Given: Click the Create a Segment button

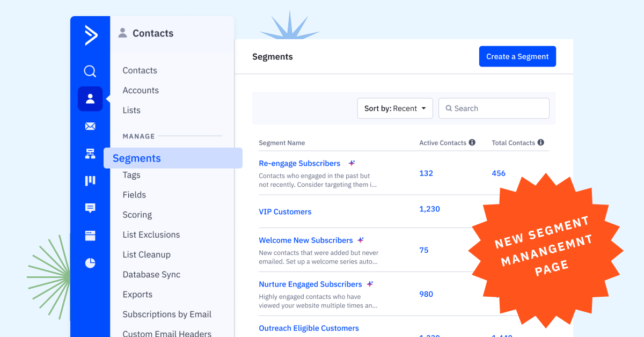Looking at the screenshot, I should 517,56.
